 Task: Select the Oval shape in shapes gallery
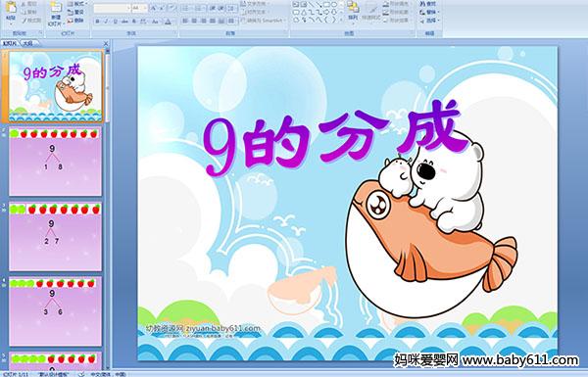coord(334,5)
